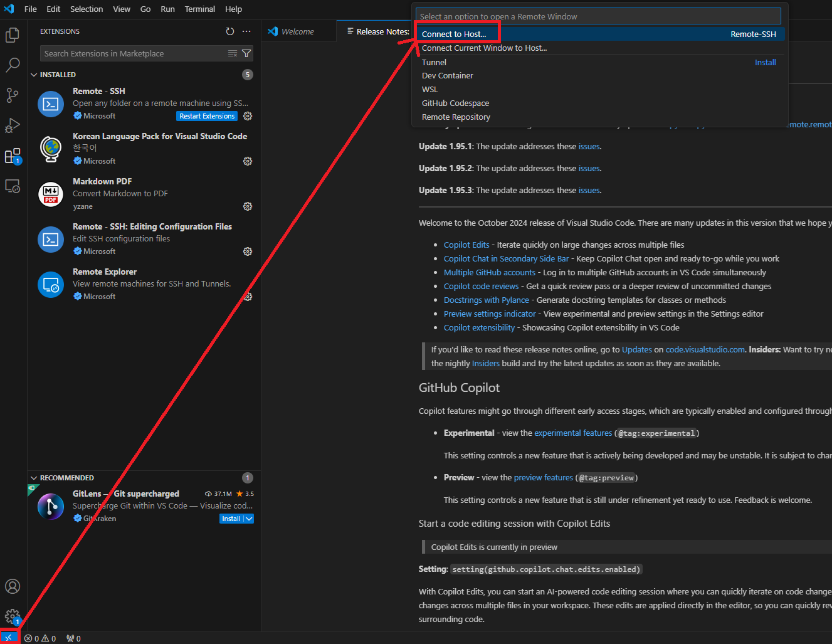Open the Terminal menu

point(200,9)
